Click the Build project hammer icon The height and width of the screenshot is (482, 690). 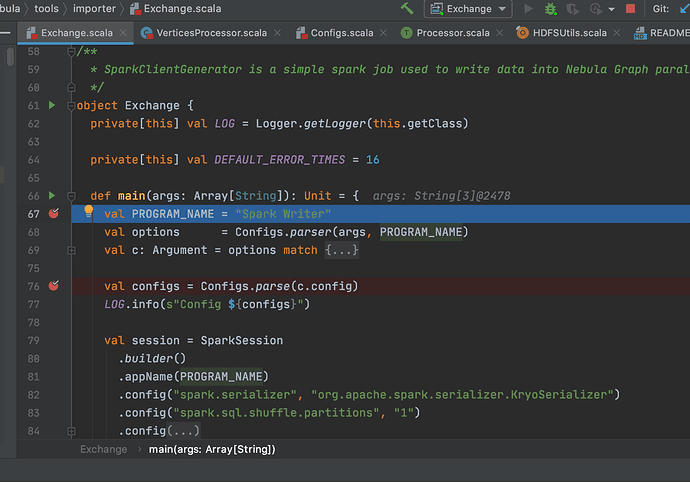click(407, 8)
